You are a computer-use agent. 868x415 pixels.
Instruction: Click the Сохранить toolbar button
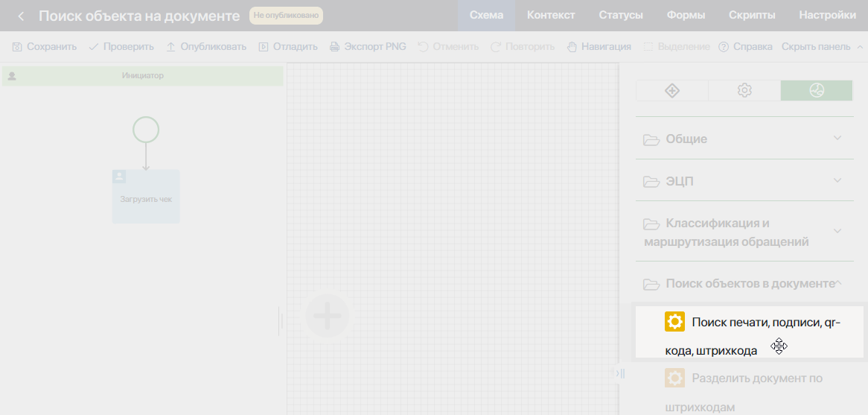pyautogui.click(x=44, y=46)
